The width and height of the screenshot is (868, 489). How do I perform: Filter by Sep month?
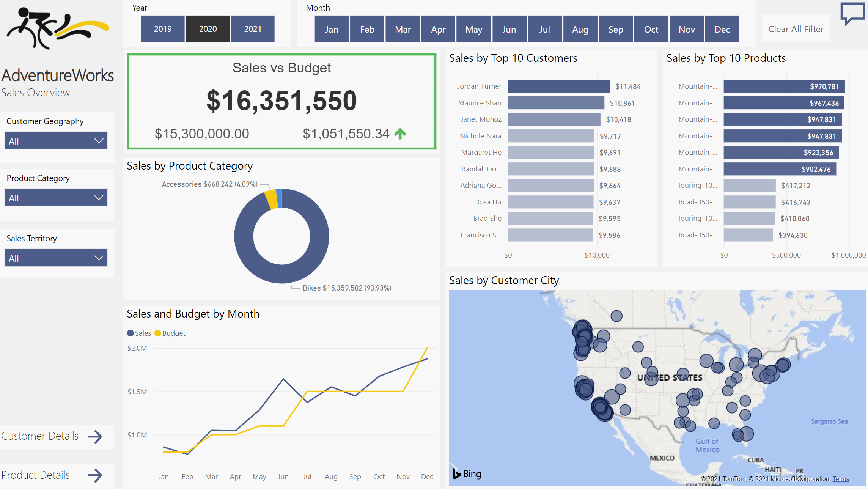tap(616, 29)
